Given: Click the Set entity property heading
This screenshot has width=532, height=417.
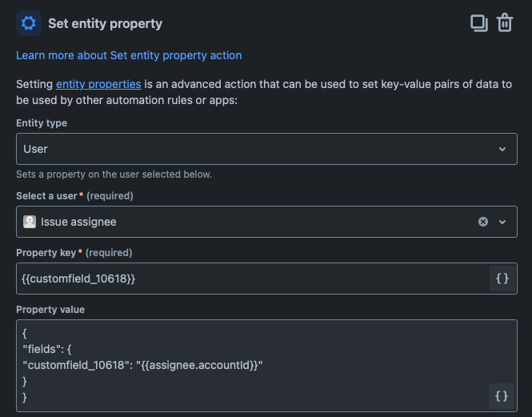Looking at the screenshot, I should [105, 23].
